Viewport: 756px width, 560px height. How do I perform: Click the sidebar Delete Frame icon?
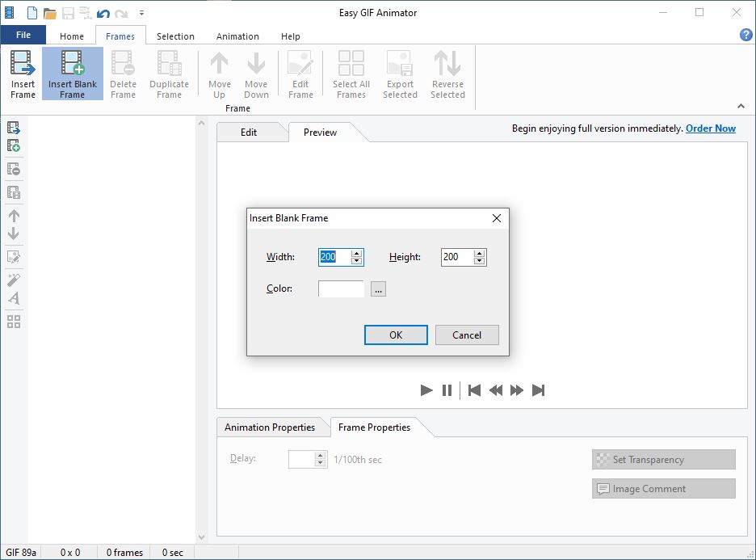point(14,169)
